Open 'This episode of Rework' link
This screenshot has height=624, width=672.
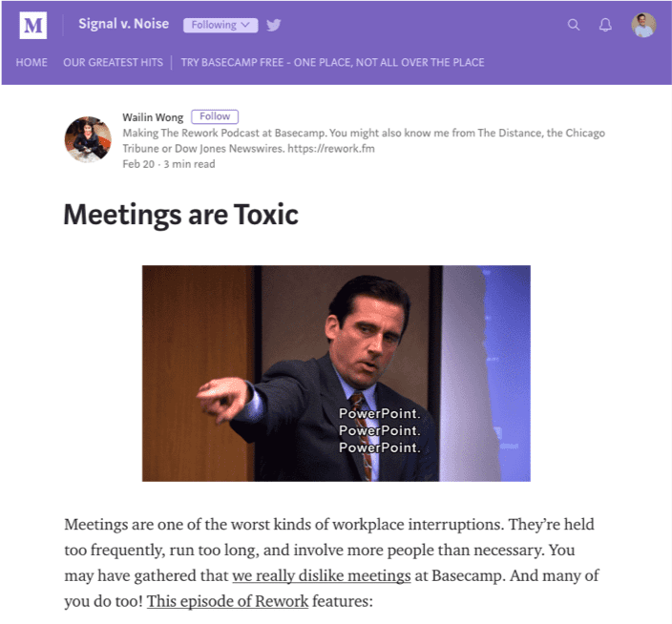227,601
